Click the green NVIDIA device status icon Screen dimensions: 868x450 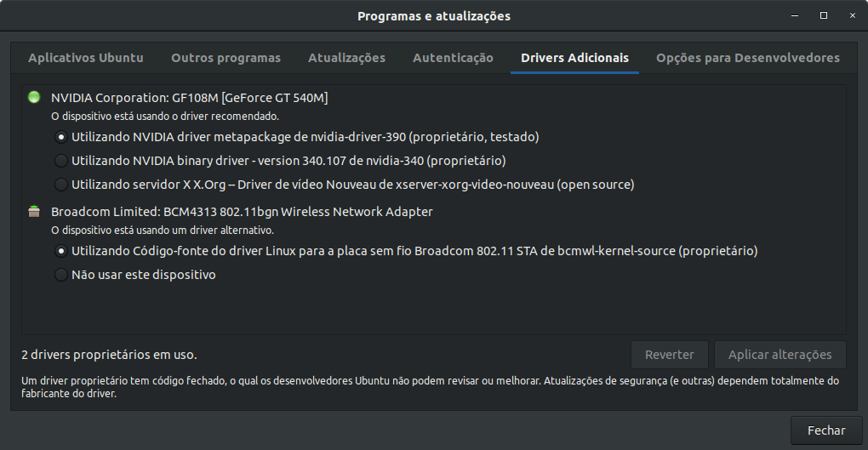pos(34,98)
